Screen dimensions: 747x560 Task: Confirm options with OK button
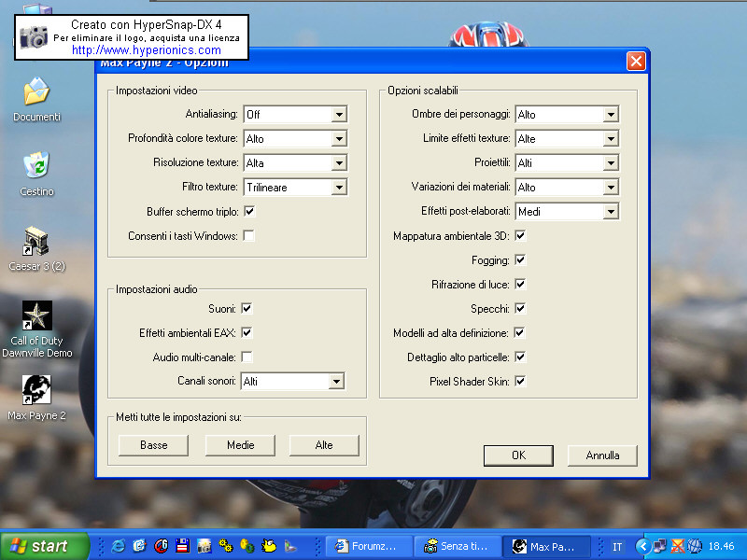(518, 455)
